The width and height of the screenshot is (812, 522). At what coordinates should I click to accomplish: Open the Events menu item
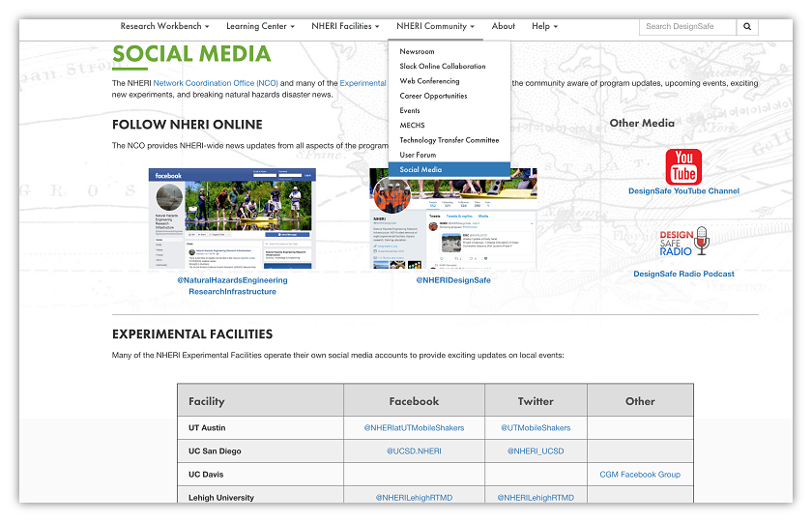(x=449, y=110)
